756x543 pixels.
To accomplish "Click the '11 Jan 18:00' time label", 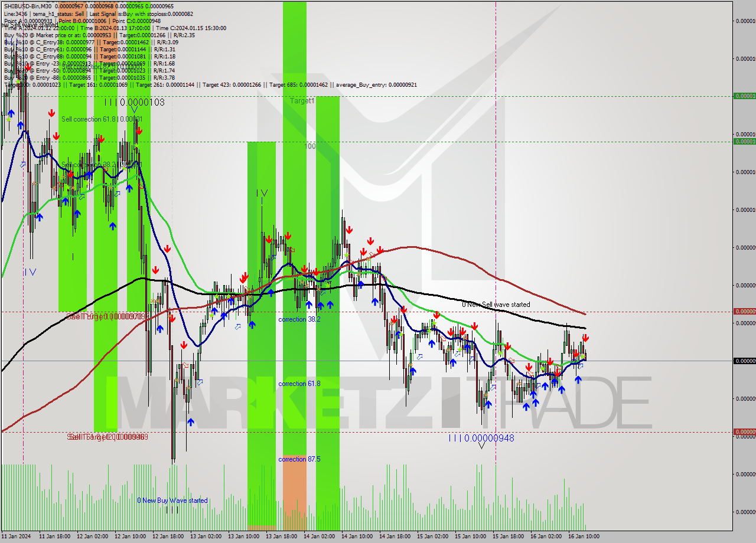I will point(56,537).
